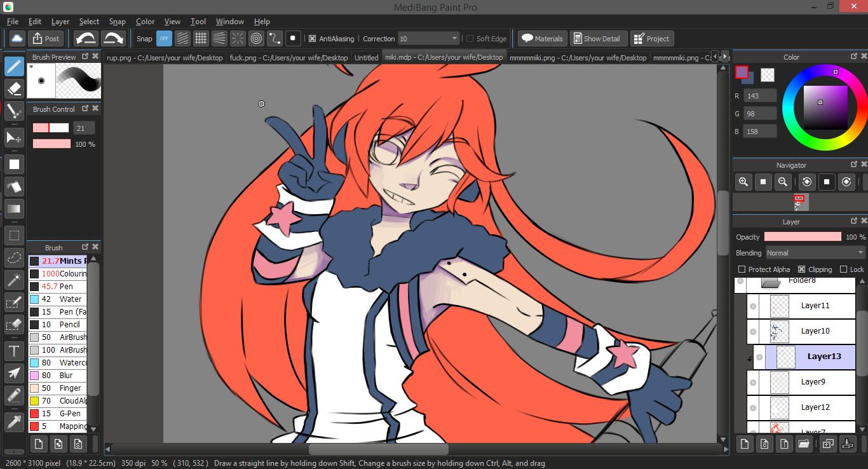The width and height of the screenshot is (868, 469).
Task: Toggle the AntiAliasing checkbox
Action: [x=312, y=39]
